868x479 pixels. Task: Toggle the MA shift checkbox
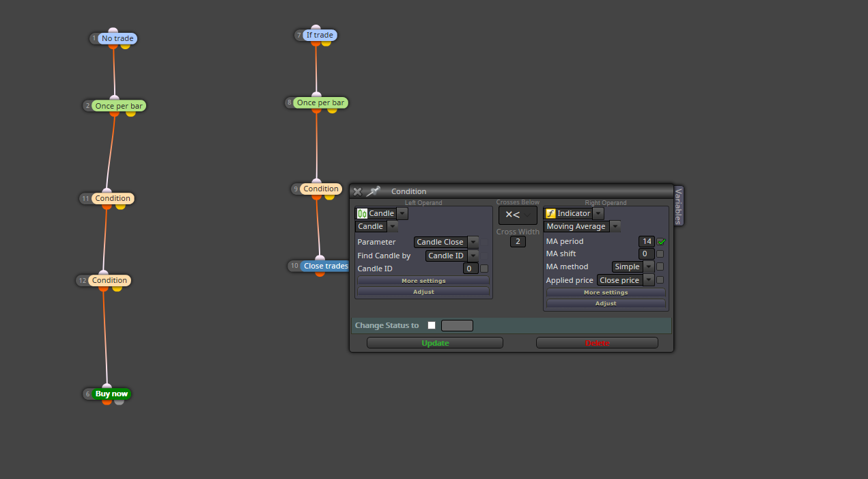660,254
